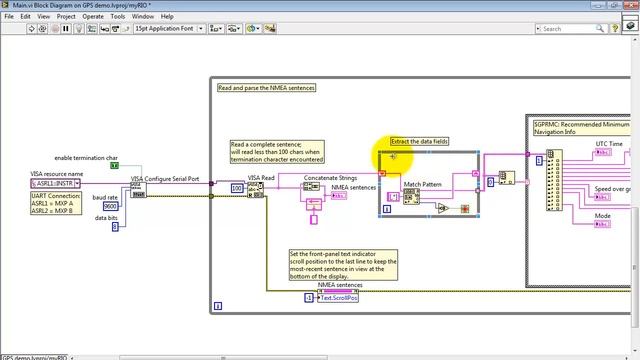Toggle the enable termination char boolean constant

pyautogui.click(x=115, y=165)
